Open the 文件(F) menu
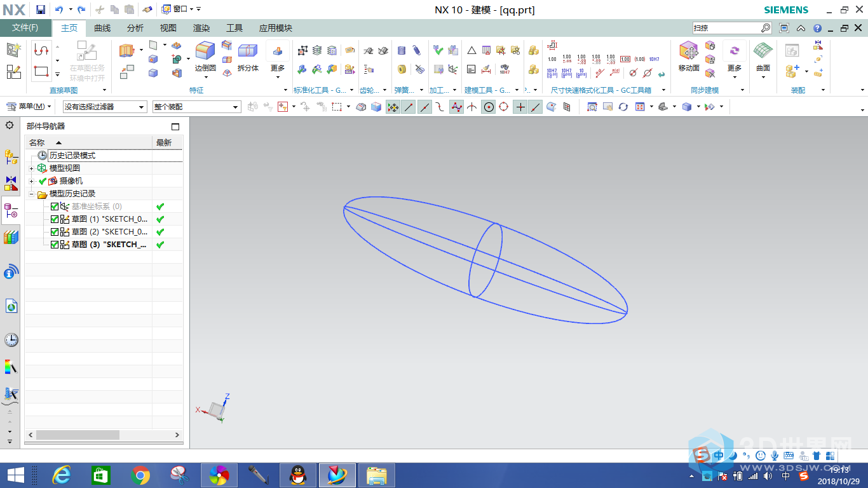868x488 pixels. pos(25,28)
